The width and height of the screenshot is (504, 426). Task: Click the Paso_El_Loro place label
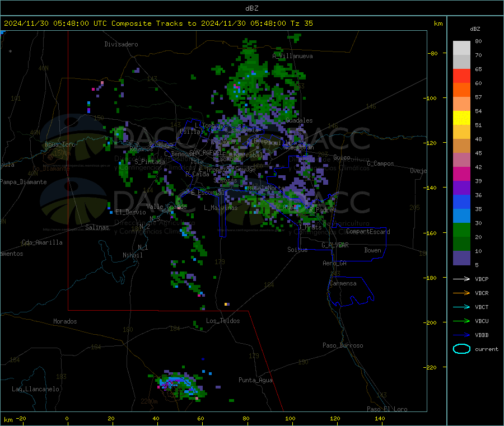click(387, 409)
